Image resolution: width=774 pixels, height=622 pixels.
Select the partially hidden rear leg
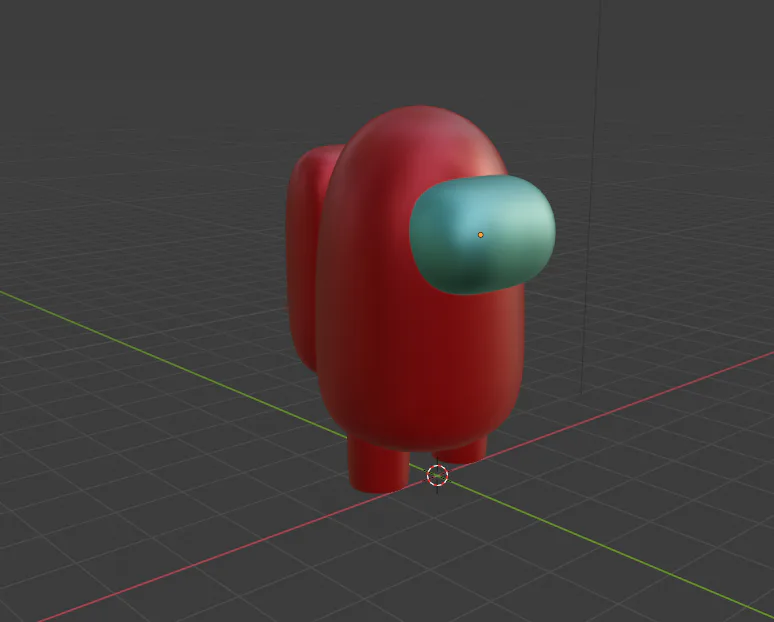coord(462,452)
